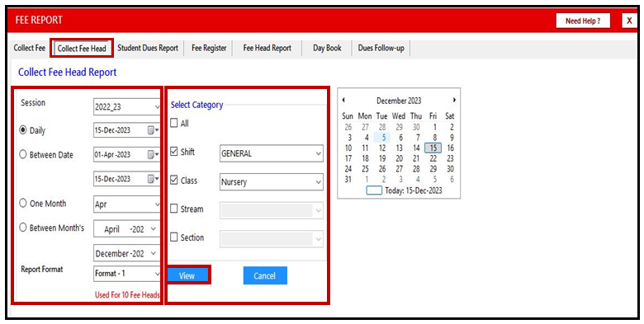The height and width of the screenshot is (324, 644).
Task: Select December 5 in the calendar
Action: click(382, 138)
